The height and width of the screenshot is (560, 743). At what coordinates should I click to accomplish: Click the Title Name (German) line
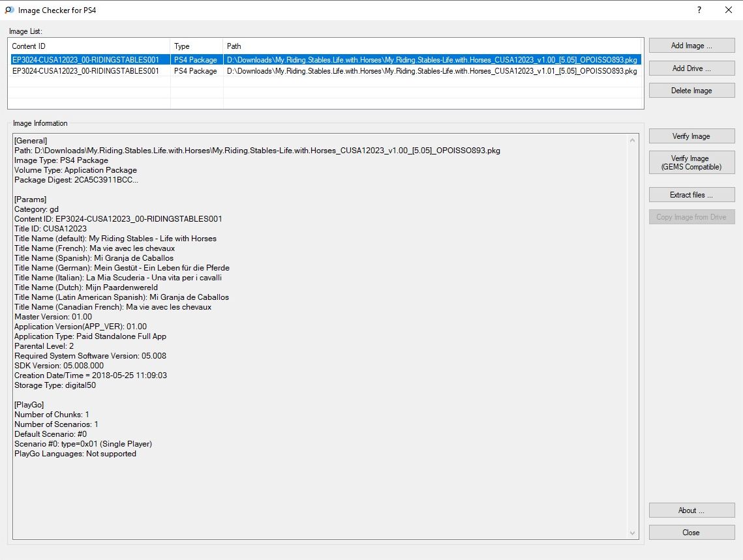[122, 268]
